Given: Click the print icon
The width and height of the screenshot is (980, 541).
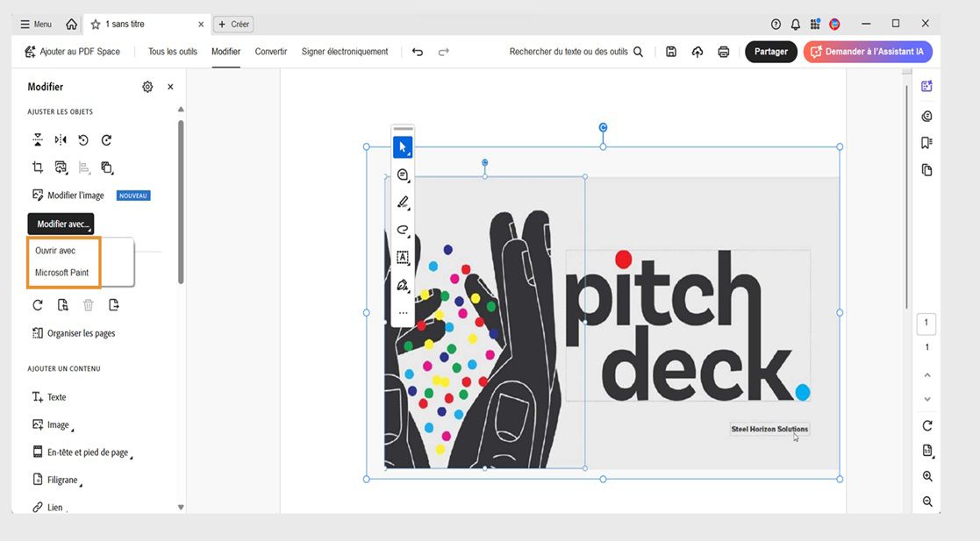Looking at the screenshot, I should click(723, 52).
